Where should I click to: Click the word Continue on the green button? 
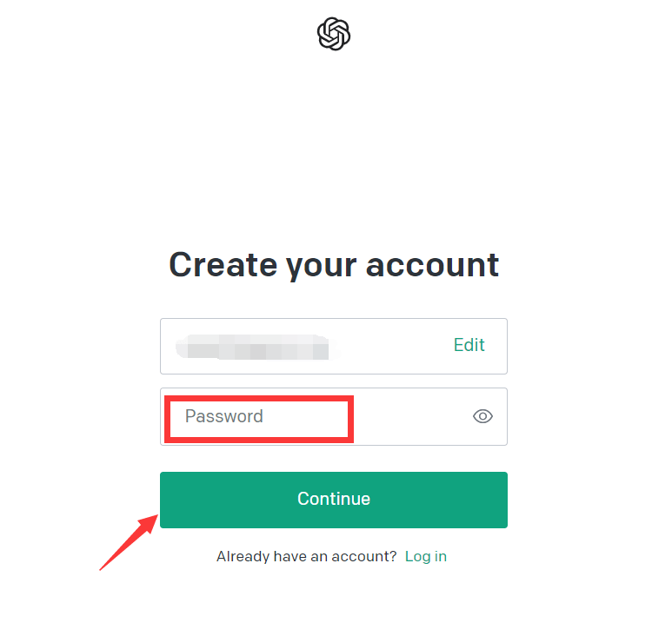[x=334, y=499]
